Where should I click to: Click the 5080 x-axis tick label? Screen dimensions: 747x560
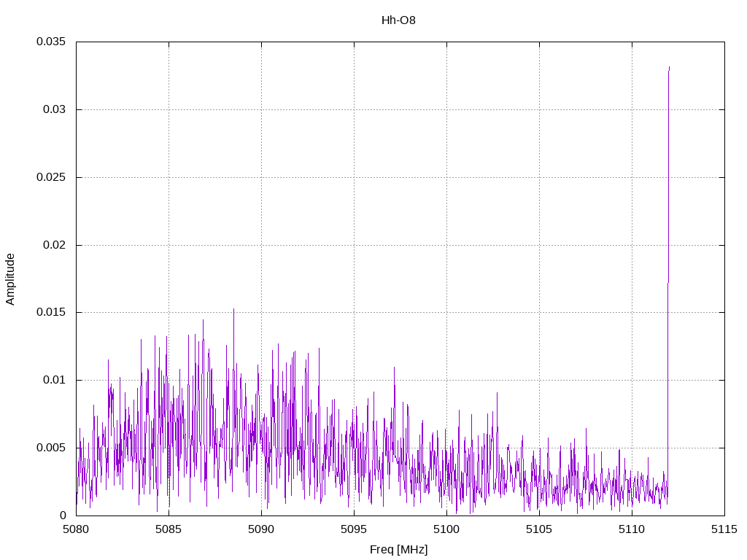coord(76,529)
